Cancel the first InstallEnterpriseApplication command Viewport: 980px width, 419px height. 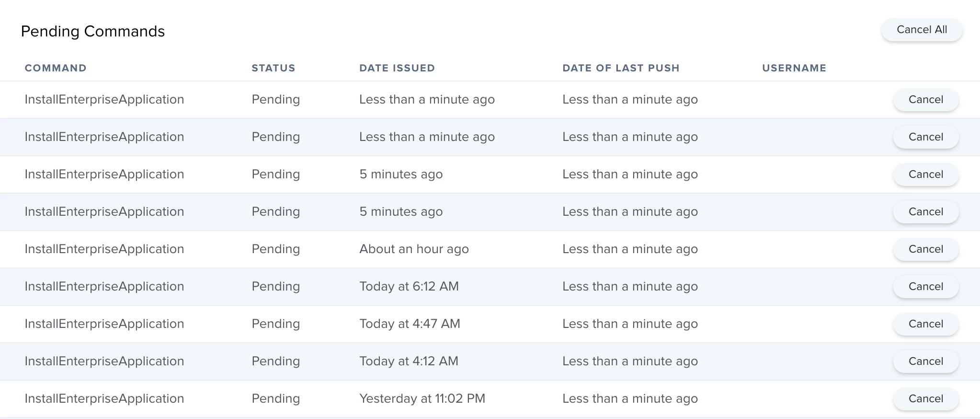926,100
